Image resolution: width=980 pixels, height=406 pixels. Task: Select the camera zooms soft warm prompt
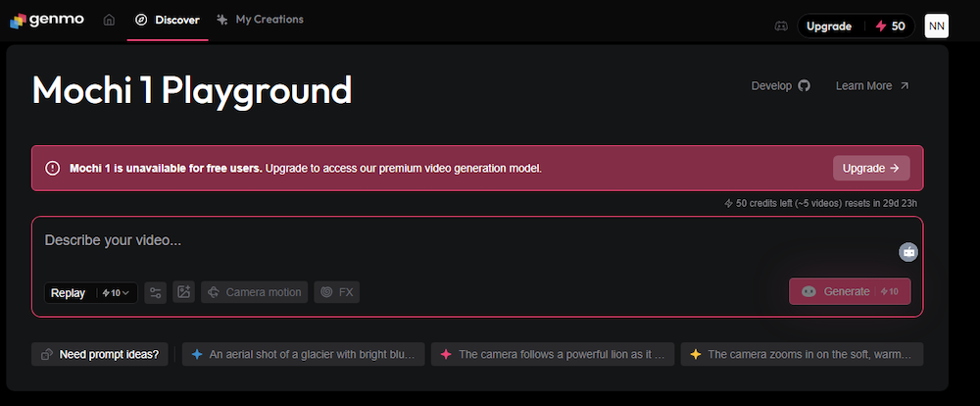tap(802, 355)
